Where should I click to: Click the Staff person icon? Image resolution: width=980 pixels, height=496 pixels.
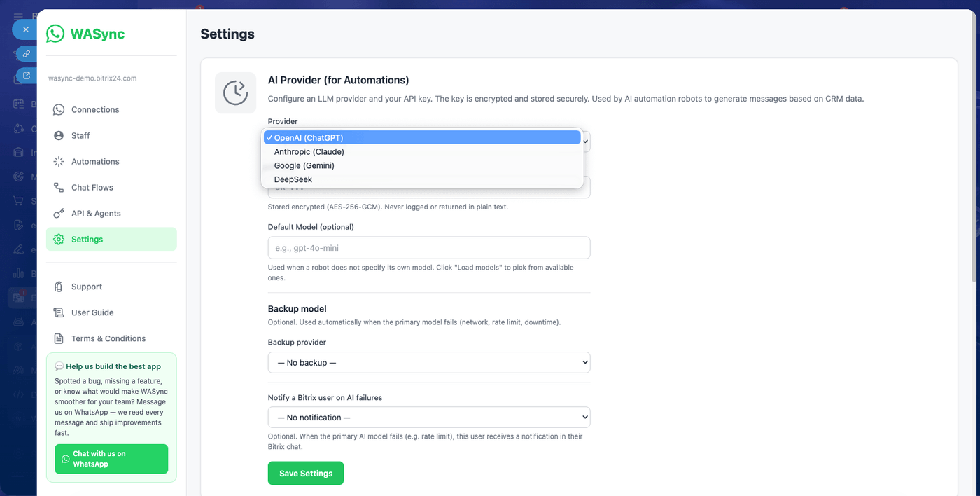59,136
